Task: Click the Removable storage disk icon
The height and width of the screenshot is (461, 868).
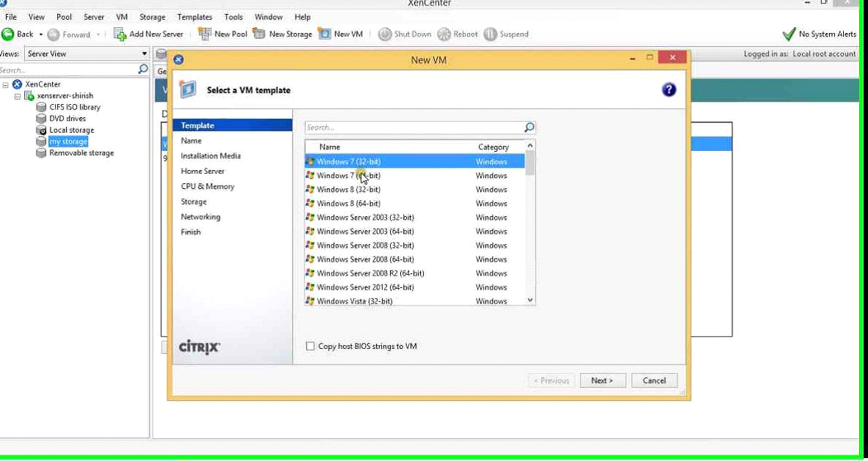Action: click(41, 153)
